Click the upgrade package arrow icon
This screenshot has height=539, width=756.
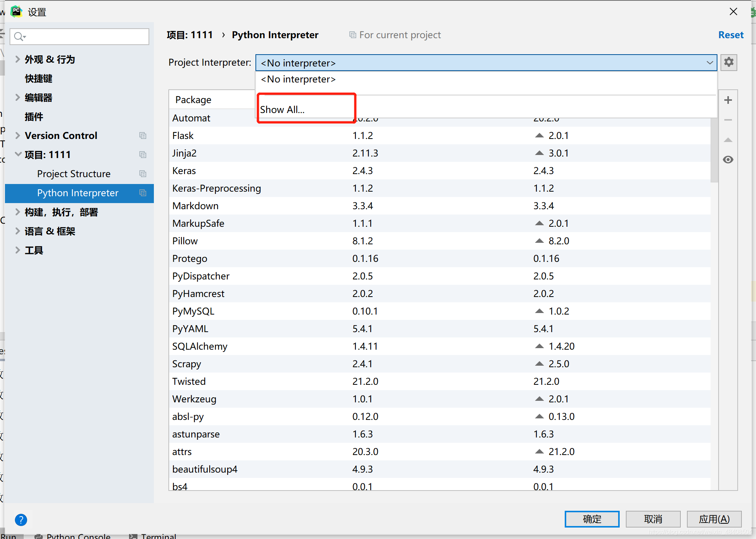click(728, 140)
